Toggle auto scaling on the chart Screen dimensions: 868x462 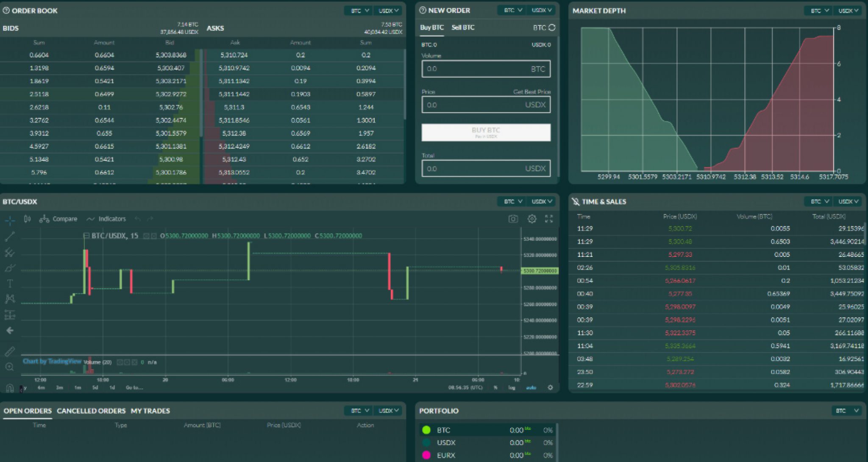[531, 387]
